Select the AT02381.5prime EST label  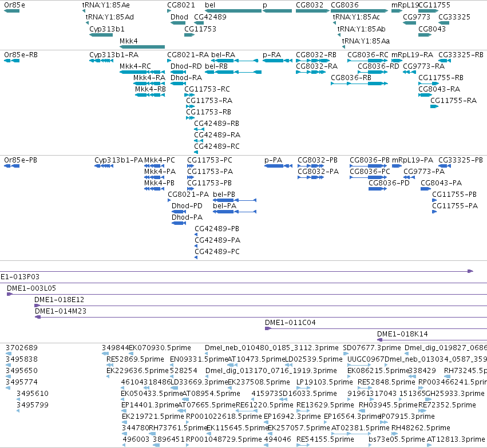point(361,428)
